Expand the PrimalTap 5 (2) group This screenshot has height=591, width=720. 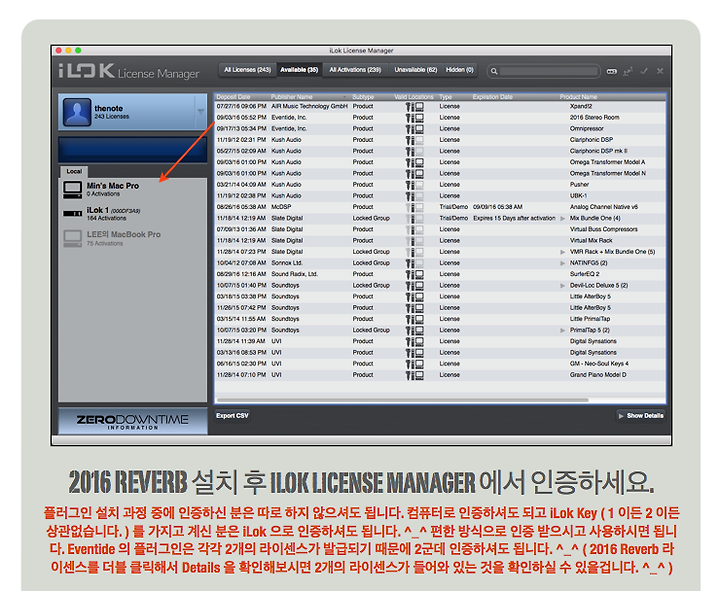point(562,330)
